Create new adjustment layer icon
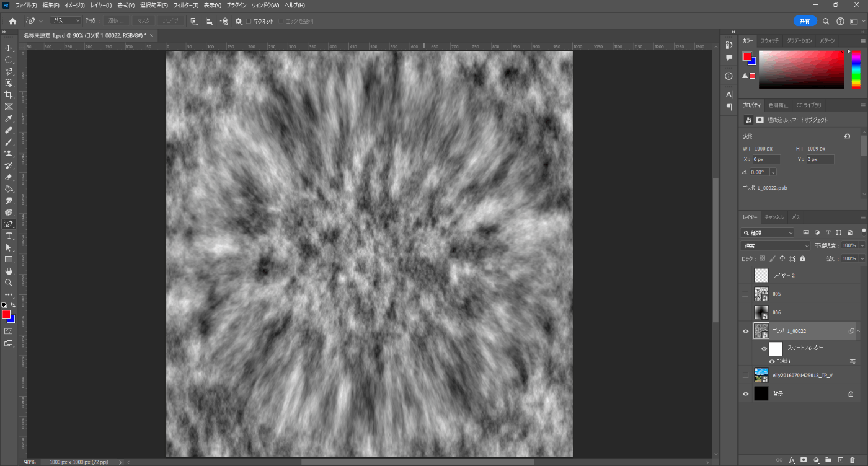 coord(816,460)
